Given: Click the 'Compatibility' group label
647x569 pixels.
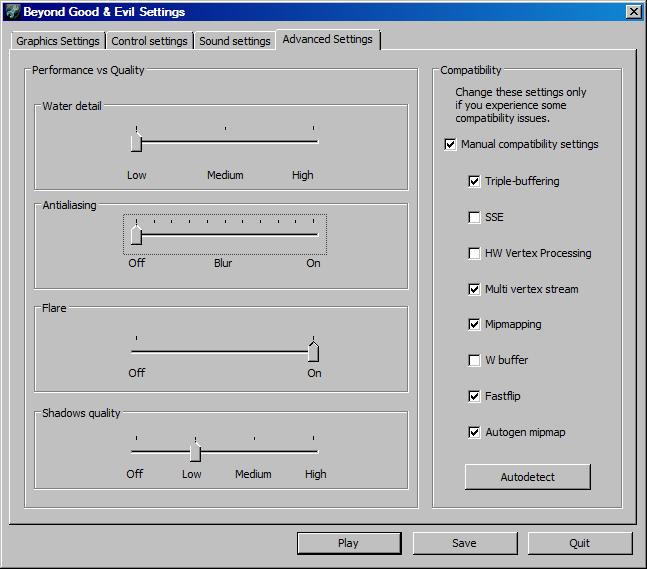Looking at the screenshot, I should click(x=471, y=70).
